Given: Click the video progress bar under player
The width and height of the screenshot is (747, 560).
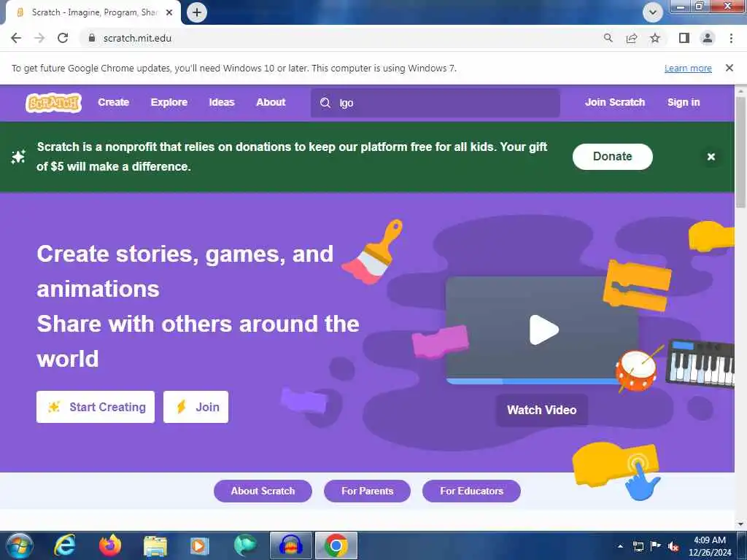Looking at the screenshot, I should coord(531,381).
